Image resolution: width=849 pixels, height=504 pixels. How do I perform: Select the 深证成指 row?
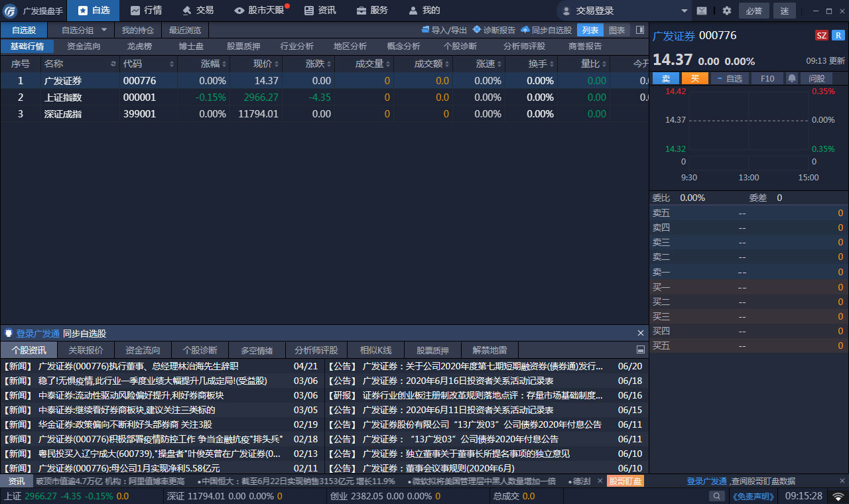pos(324,113)
